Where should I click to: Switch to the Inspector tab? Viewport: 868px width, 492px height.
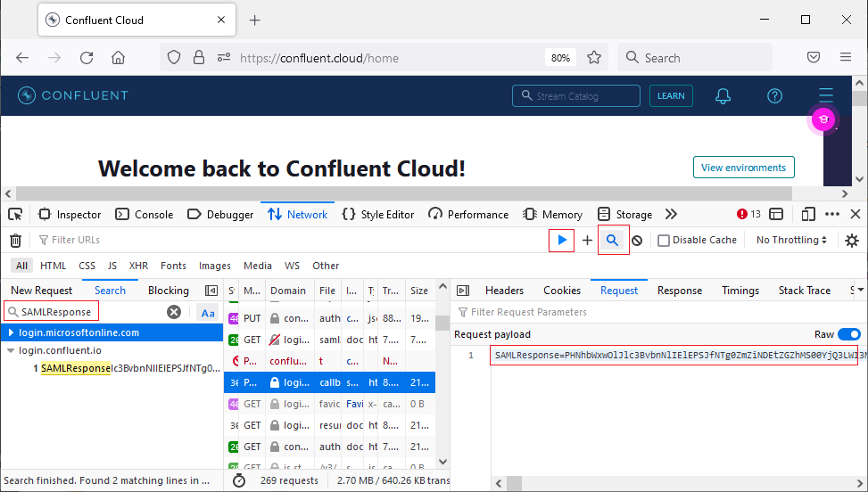[x=70, y=215]
